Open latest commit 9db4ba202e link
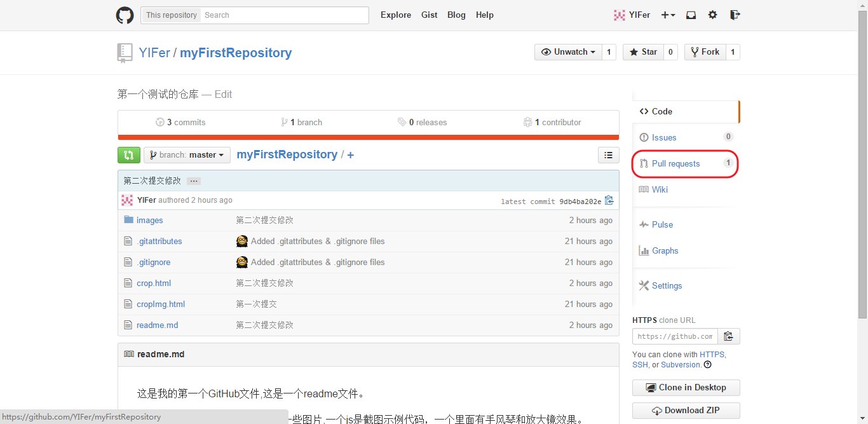Screen dimensions: 868x424 tap(580, 202)
